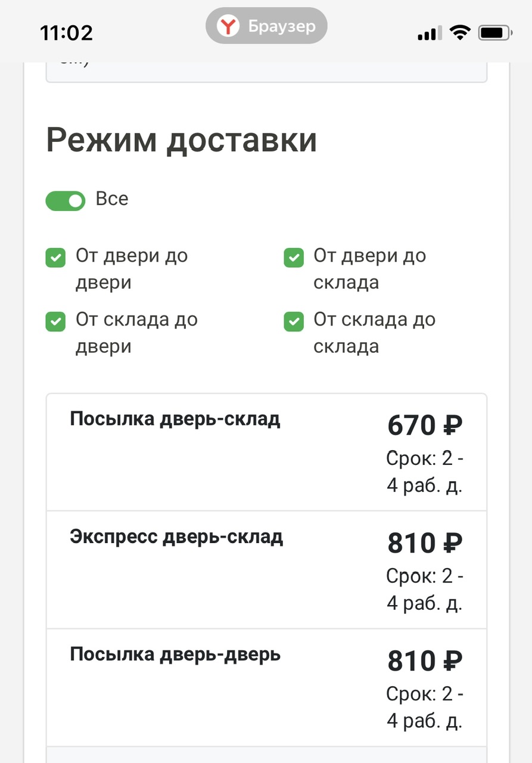
Task: Tap the "Браузер" return-to-app pill
Action: click(x=266, y=26)
